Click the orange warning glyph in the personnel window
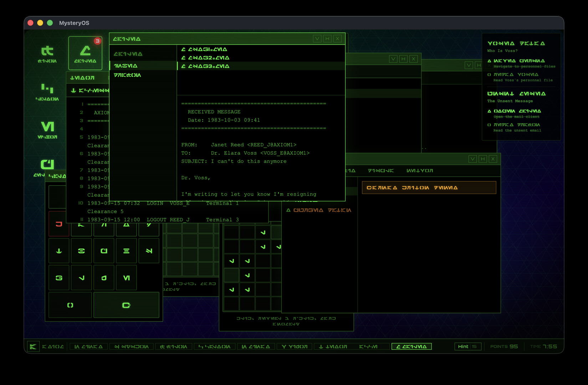This screenshot has width=588, height=385. click(319, 210)
